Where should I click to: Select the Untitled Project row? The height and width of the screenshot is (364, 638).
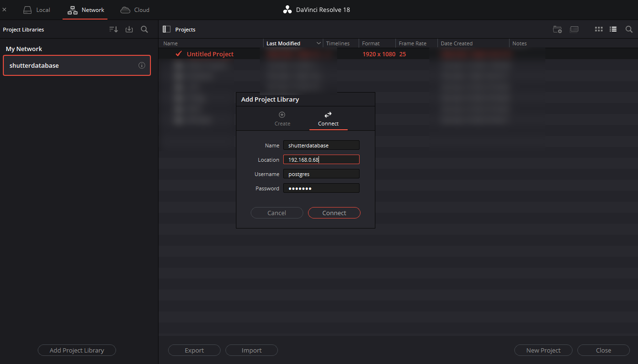pyautogui.click(x=398, y=54)
